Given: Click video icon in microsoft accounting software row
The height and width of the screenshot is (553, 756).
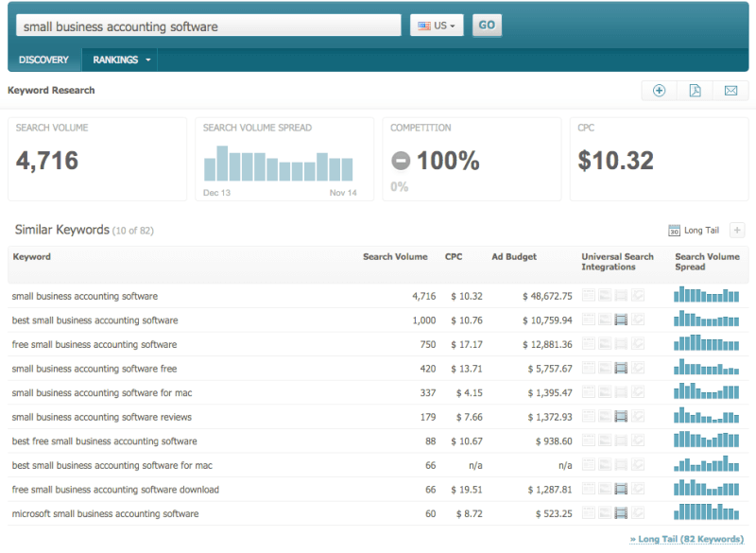Looking at the screenshot, I should tap(621, 514).
